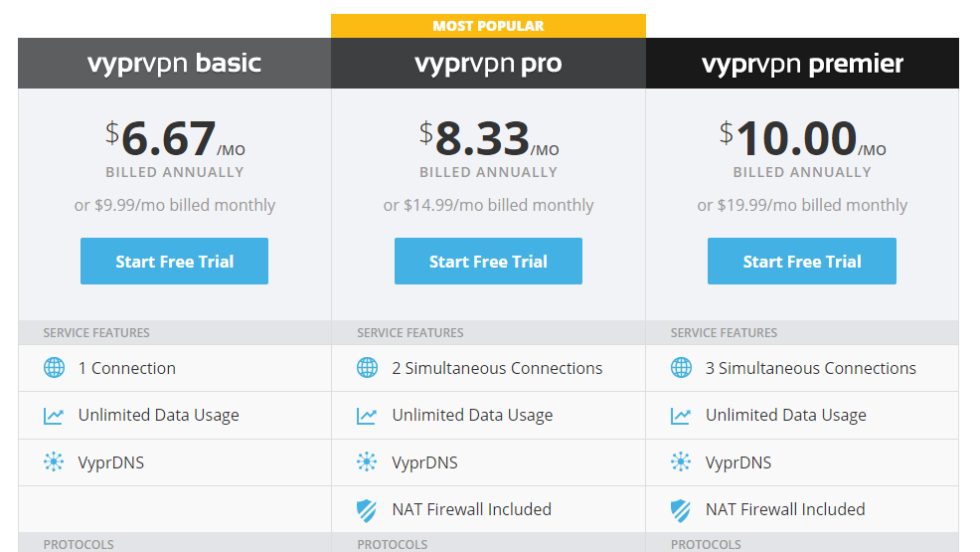This screenshot has width=980, height=552.
Task: Click VyprDNS snowflake icon in Pro plan
Action: [x=367, y=461]
